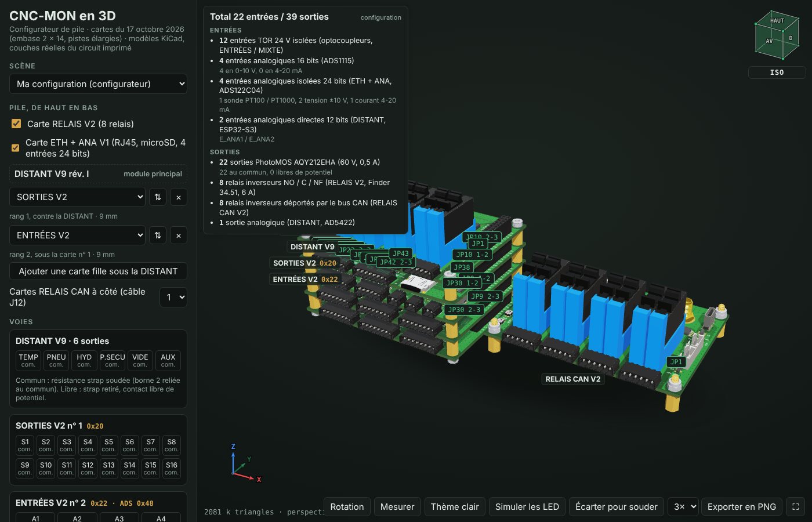Image resolution: width=812 pixels, height=522 pixels.
Task: Open the SORTIES V2 card dropdown
Action: coord(77,197)
